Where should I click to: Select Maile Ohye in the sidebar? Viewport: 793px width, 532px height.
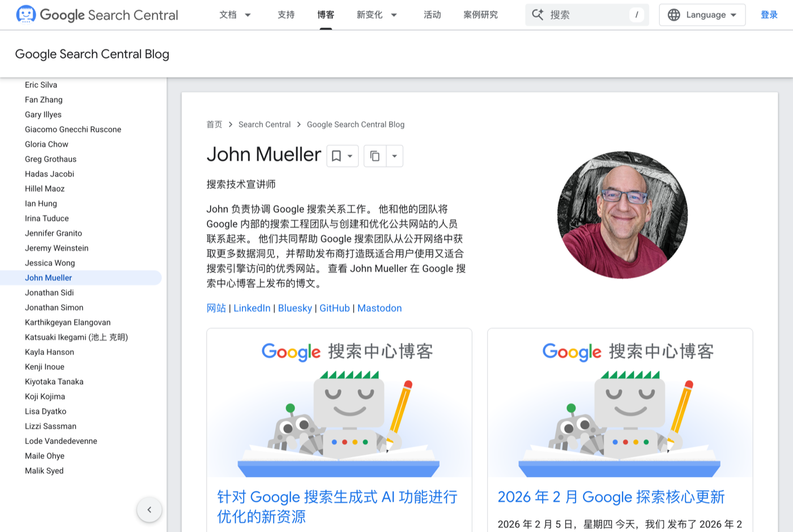[45, 456]
